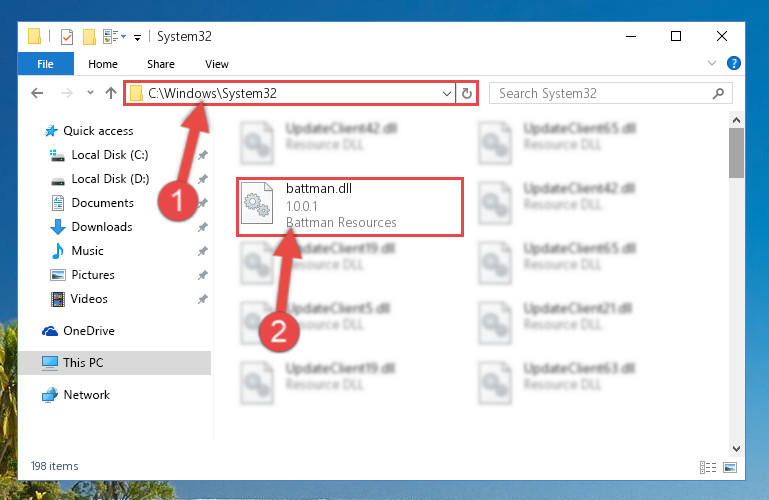This screenshot has height=500, width=769.
Task: Select Quick access in the navigation pane
Action: [98, 131]
